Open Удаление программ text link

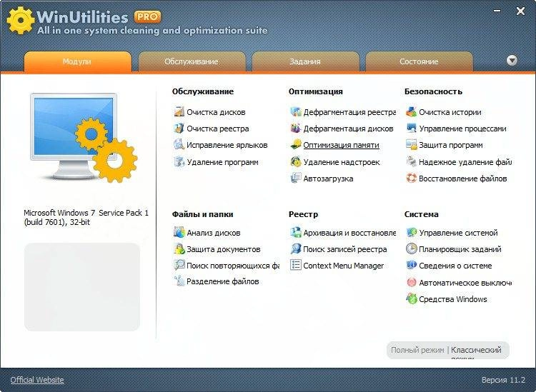tap(222, 162)
